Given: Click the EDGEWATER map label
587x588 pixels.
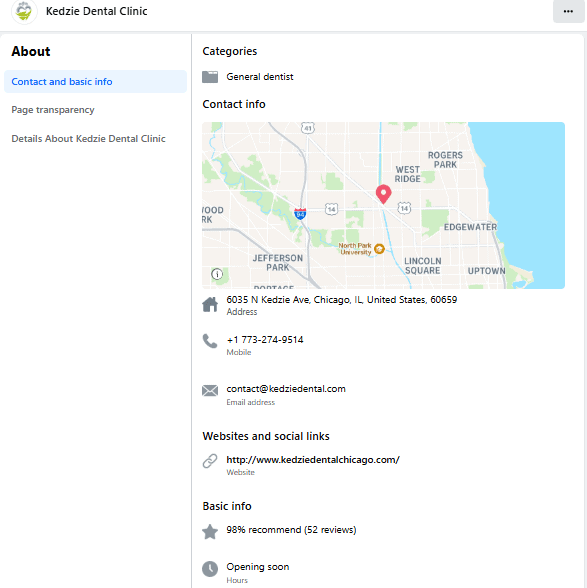Looking at the screenshot, I should point(470,227).
